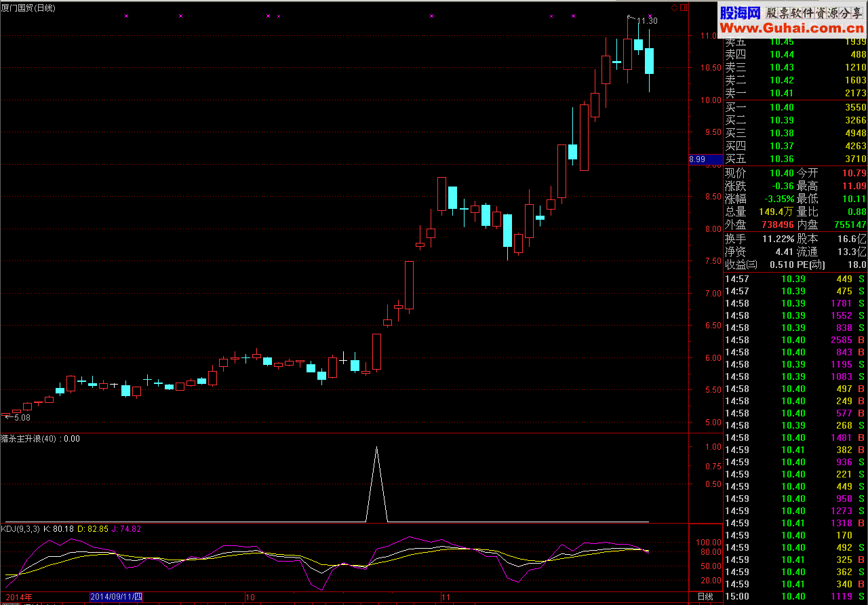This screenshot has width=868, height=605.
Task: Click the 现价 current price value
Action: pos(782,173)
